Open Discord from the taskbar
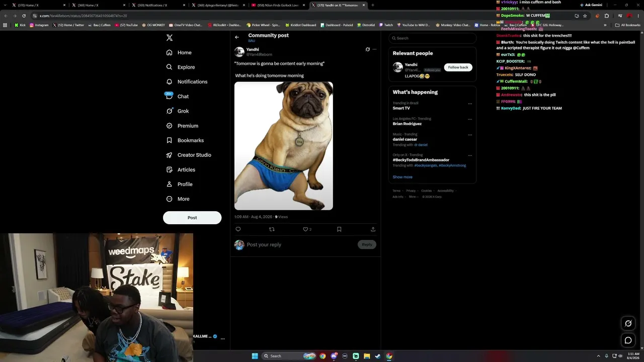The width and height of the screenshot is (644, 362). (334, 356)
